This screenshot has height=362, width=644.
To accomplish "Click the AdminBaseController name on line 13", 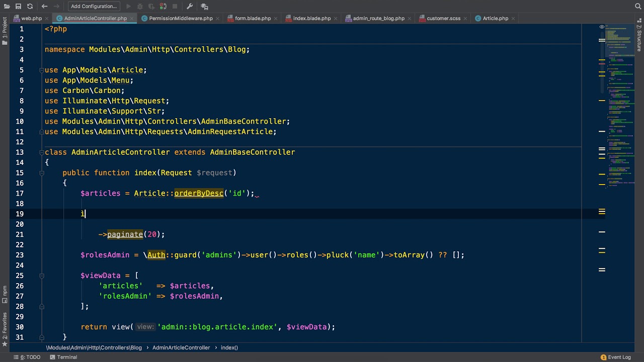I will click(x=252, y=152).
